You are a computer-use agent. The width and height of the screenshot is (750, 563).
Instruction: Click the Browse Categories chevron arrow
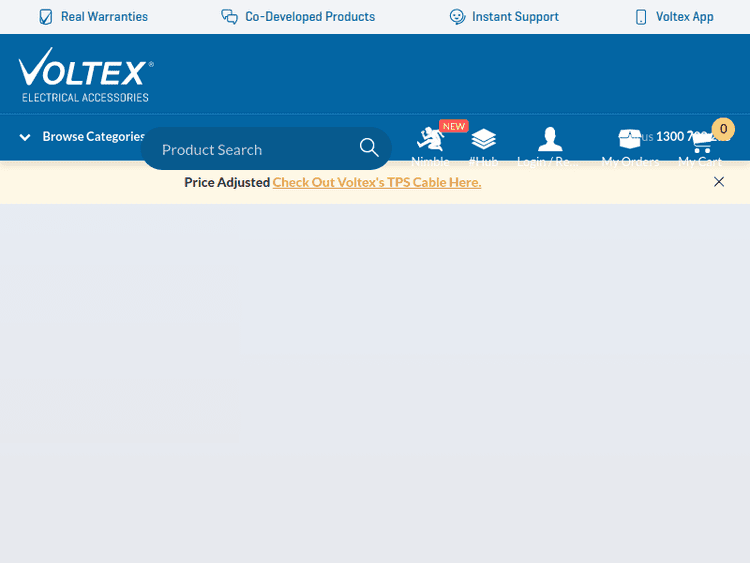[x=25, y=137]
